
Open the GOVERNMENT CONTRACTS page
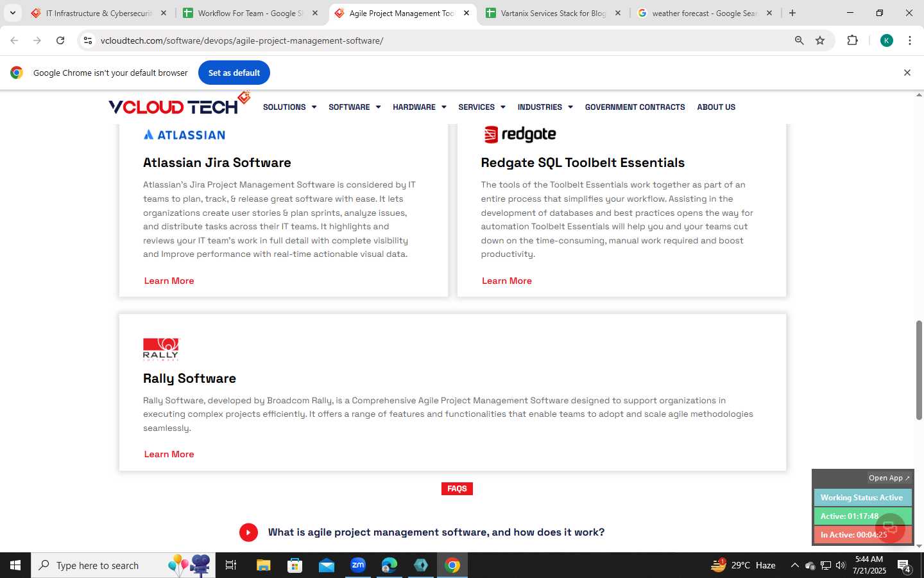pos(635,107)
